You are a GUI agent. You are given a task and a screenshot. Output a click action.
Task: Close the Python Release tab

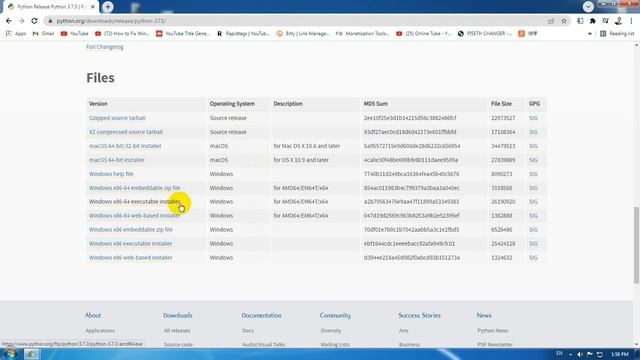93,7
